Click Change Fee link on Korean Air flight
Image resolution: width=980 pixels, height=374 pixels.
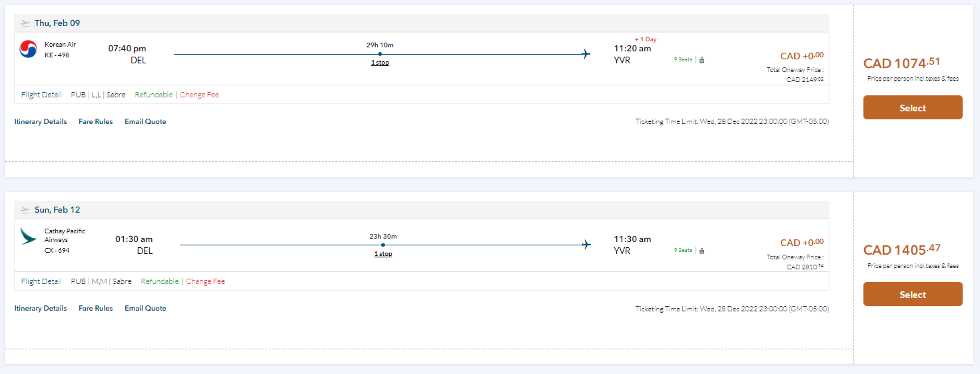pos(199,95)
